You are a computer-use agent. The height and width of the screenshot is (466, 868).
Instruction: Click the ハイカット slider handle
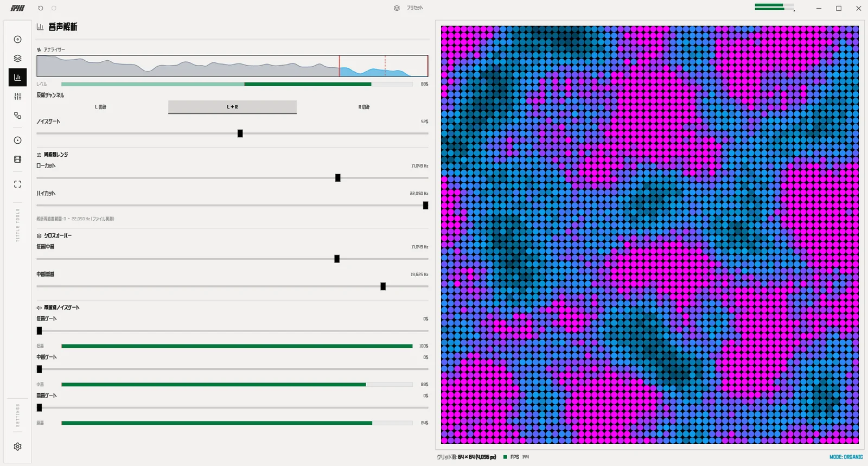point(426,206)
